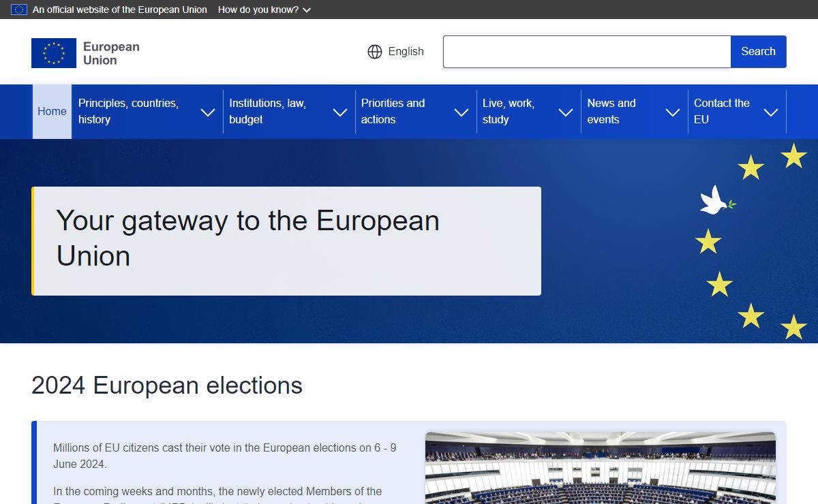Screen dimensions: 818x504
Task: Click the '2024 European elections' heading
Action: click(167, 385)
